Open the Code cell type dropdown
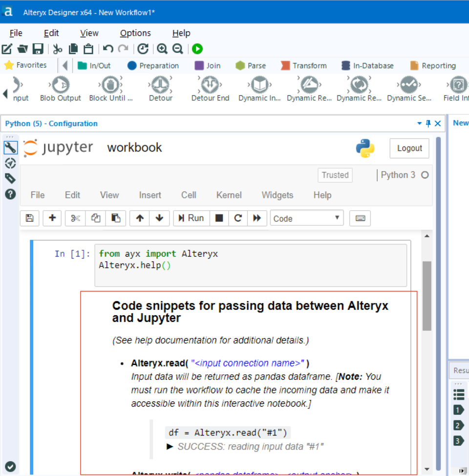This screenshot has width=469, height=476. tap(306, 218)
